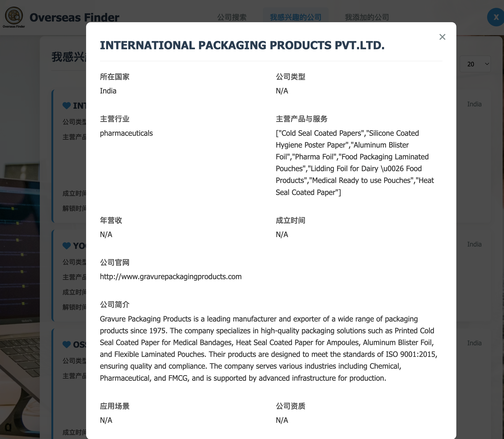Click the 主营产品与服务 label

point(302,119)
